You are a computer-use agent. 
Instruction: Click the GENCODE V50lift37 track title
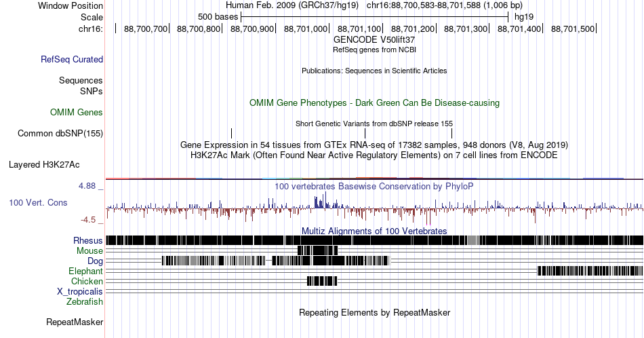point(374,40)
